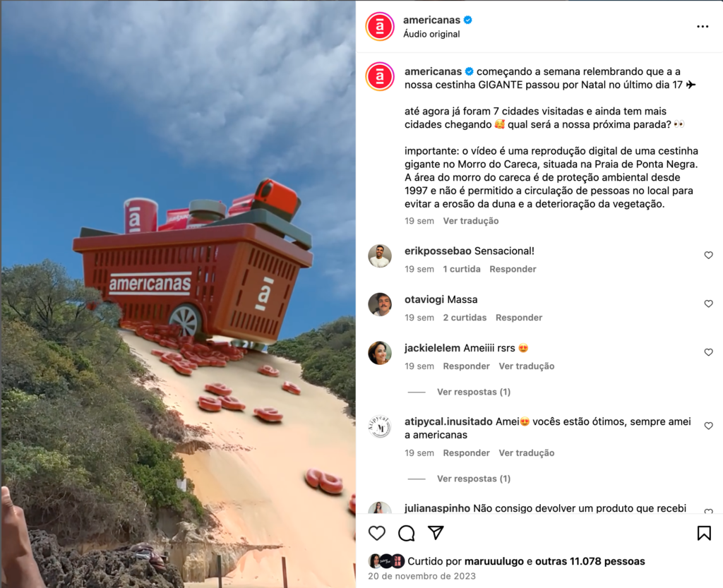Open comment box via speech bubble icon
723x588 pixels.
pos(406,533)
